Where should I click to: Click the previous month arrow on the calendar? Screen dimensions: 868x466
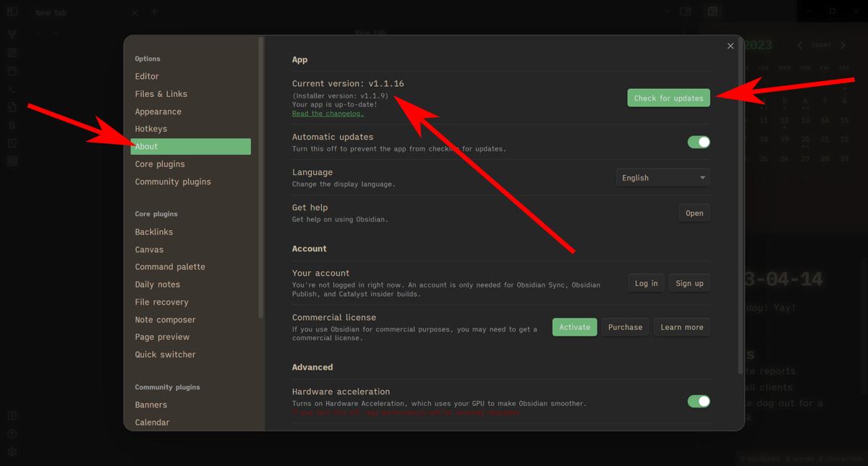click(800, 45)
